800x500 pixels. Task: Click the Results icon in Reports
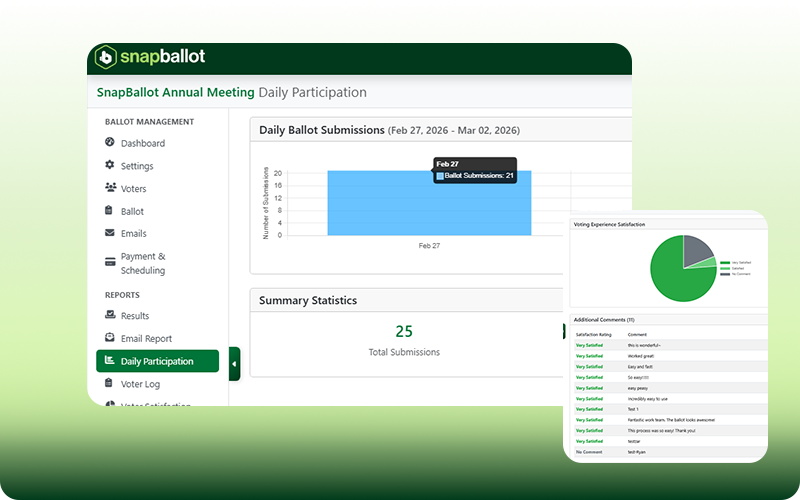coord(110,314)
